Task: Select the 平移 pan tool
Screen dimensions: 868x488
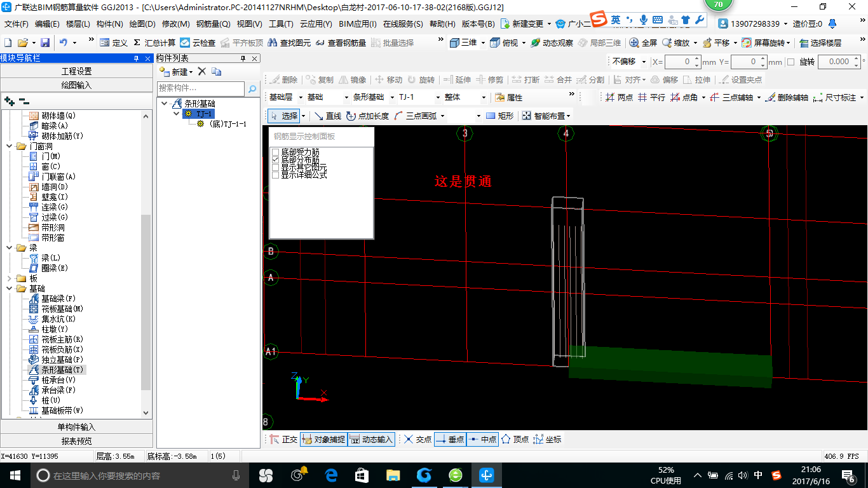Action: pyautogui.click(x=716, y=43)
